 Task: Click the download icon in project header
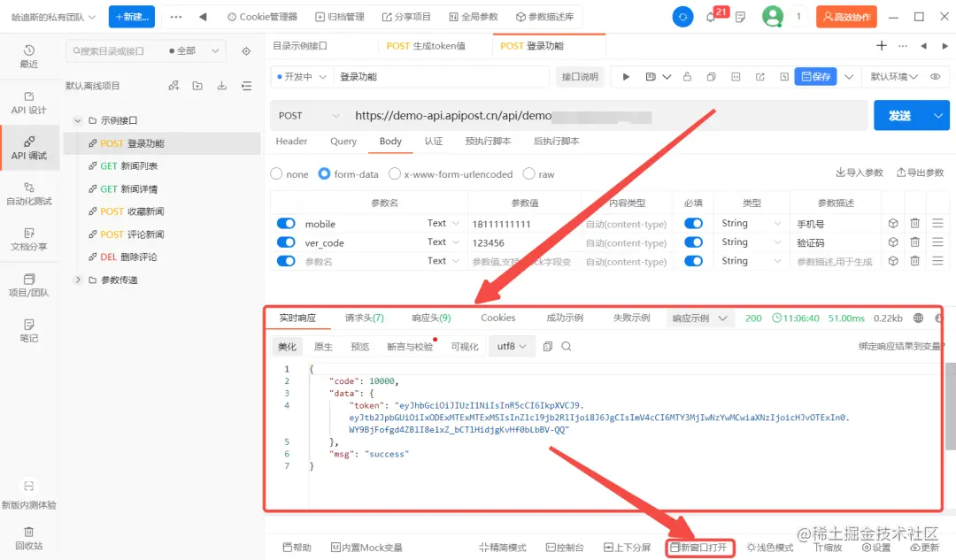coord(222,86)
